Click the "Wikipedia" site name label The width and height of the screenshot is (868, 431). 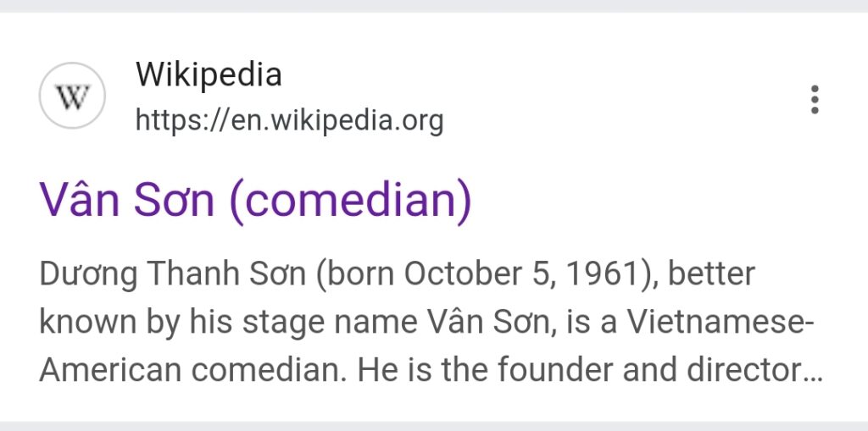[209, 75]
